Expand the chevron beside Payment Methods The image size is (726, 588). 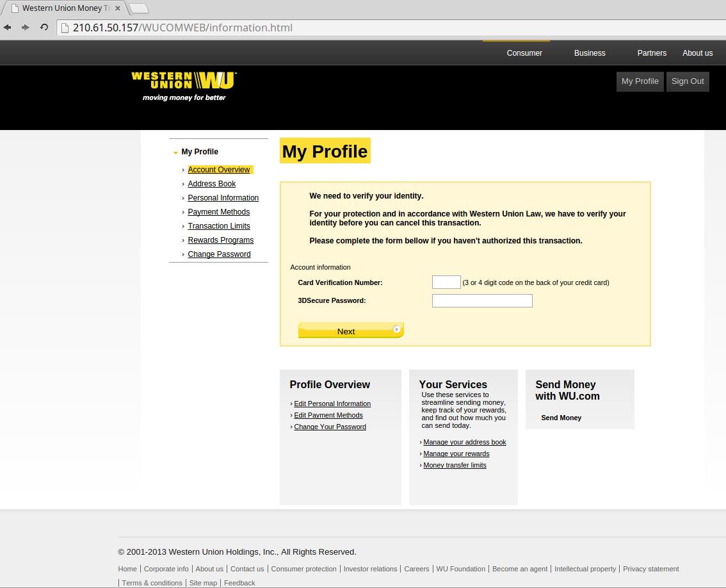[183, 212]
